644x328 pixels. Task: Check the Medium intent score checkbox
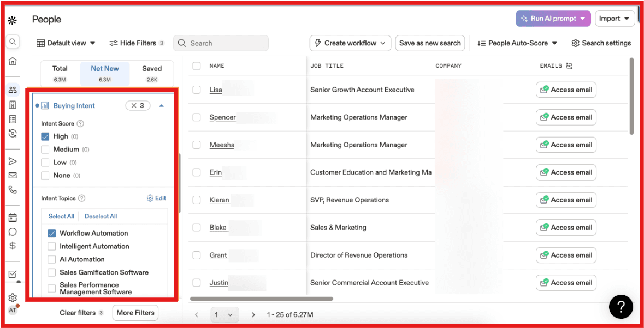(45, 150)
